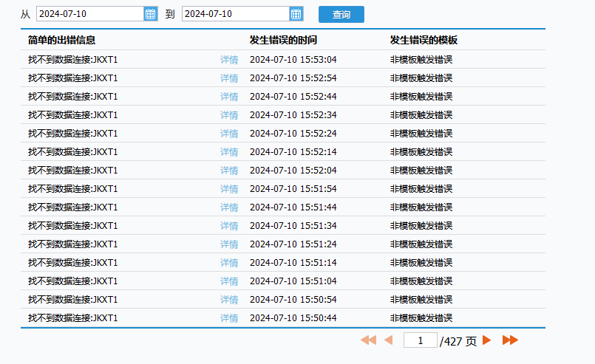Go to next page arrow

(486, 340)
